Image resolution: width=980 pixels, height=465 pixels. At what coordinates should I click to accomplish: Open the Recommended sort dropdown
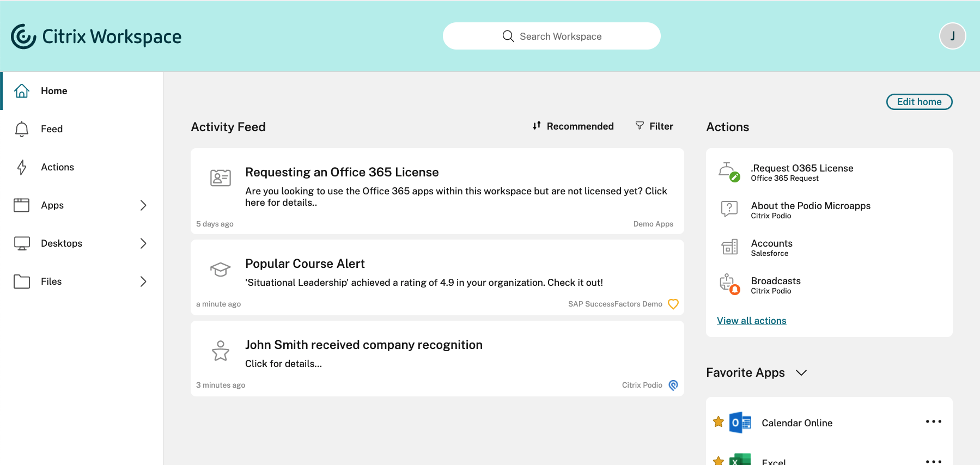tap(573, 126)
